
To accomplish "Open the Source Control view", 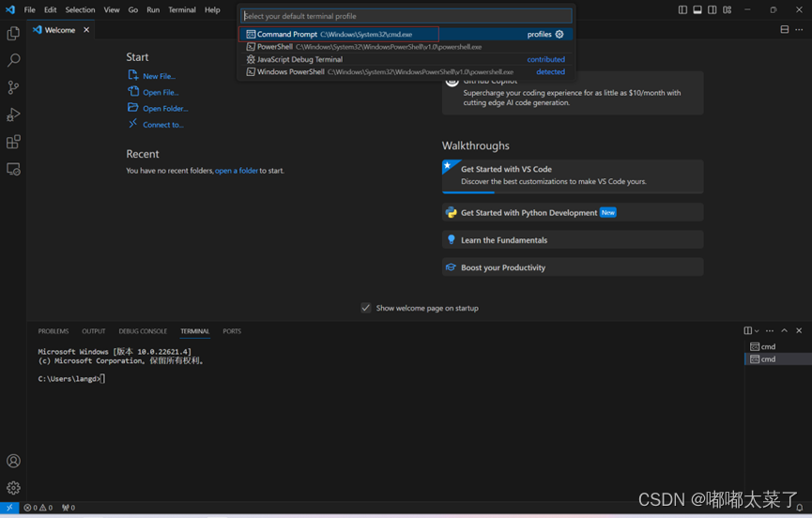I will [13, 87].
